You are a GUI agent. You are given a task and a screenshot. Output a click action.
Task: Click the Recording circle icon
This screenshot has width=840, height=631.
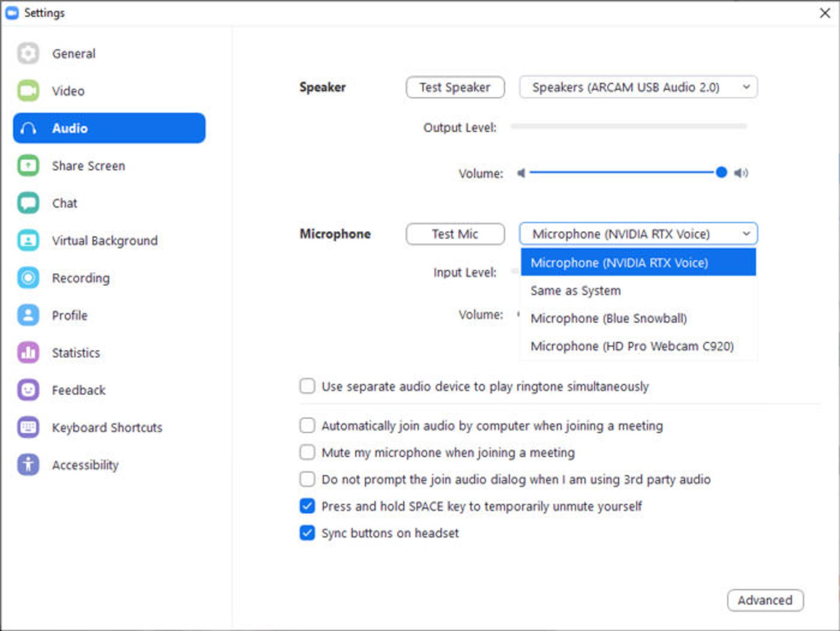tap(28, 278)
